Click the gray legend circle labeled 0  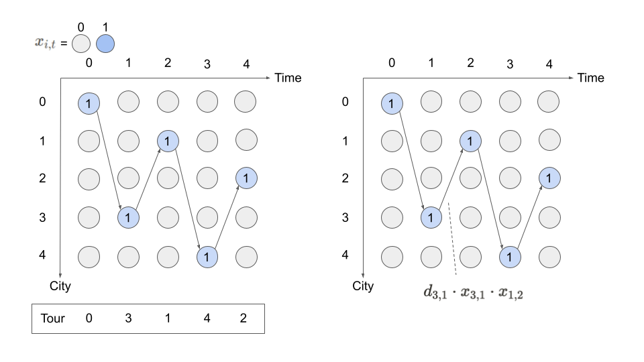81,44
